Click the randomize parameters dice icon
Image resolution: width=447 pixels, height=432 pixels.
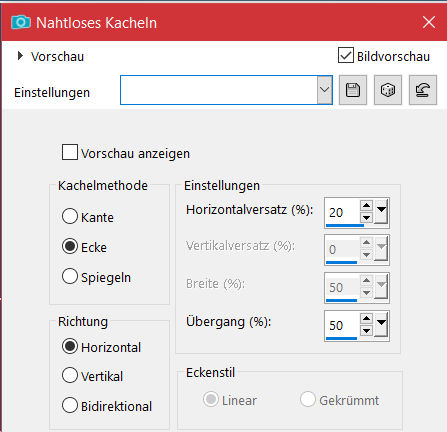[388, 90]
